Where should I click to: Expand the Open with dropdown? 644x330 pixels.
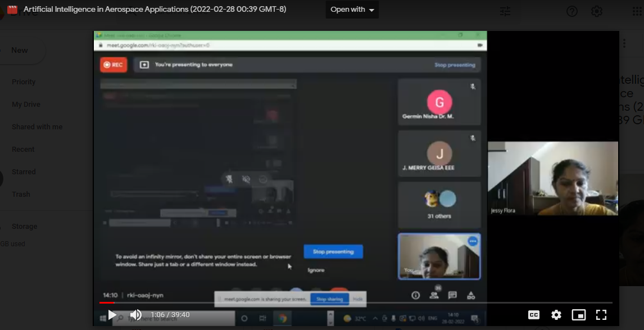point(352,10)
